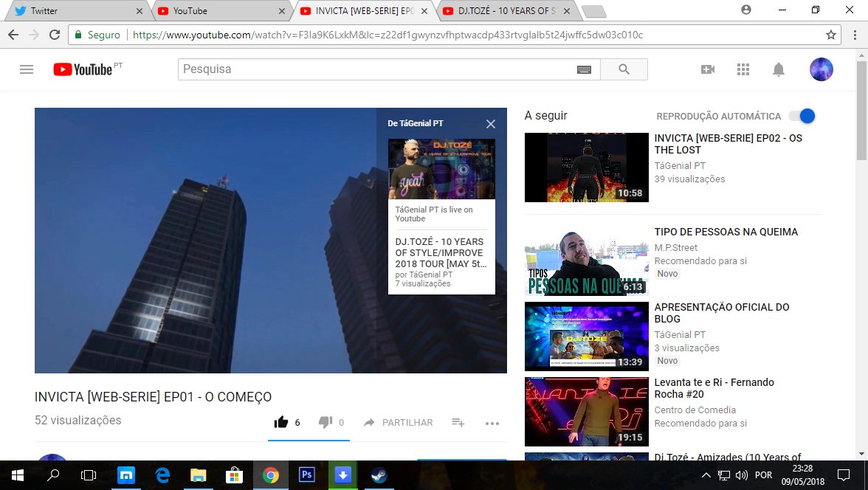Image resolution: width=868 pixels, height=490 pixels.
Task: Open the Chrome profile user icon
Action: 746,10
